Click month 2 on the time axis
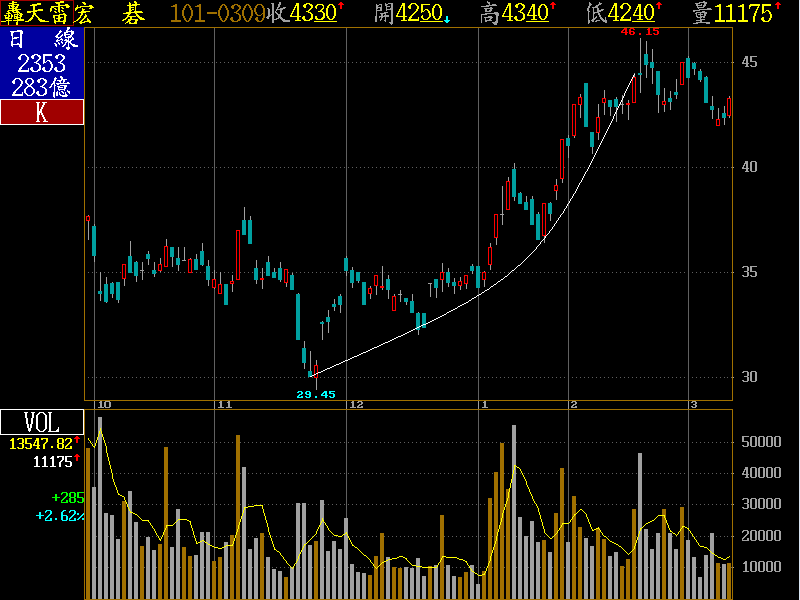The height and width of the screenshot is (600, 800). pyautogui.click(x=574, y=405)
